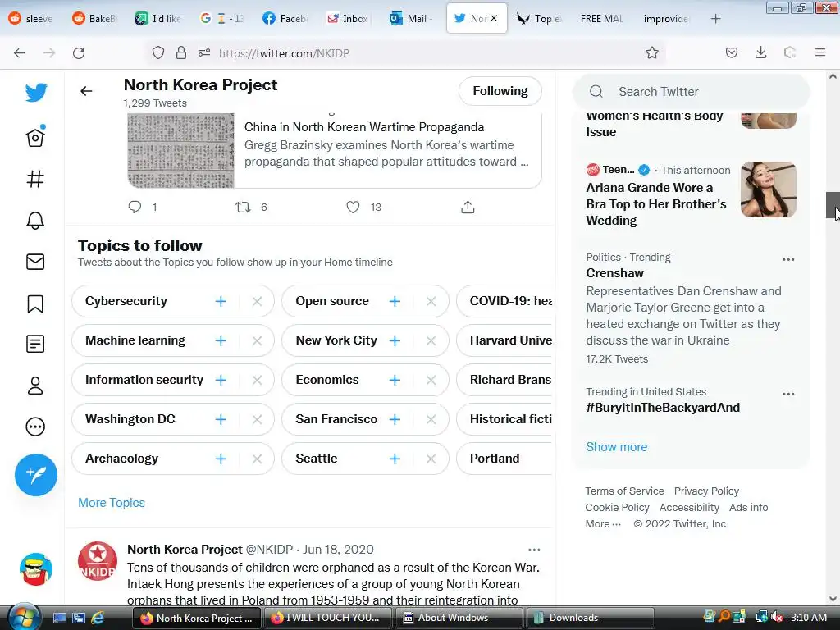Screen dimensions: 840x630
Task: Open the Jun 18 tweet three-dot menu
Action: click(534, 550)
